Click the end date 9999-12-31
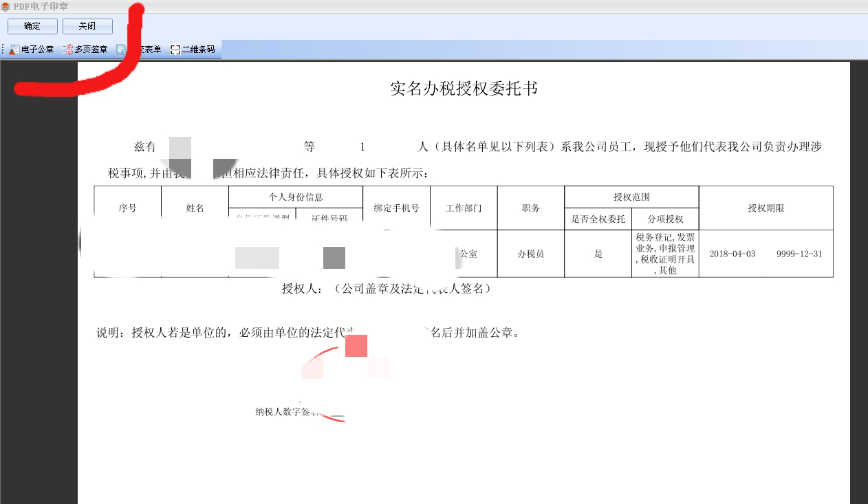This screenshot has width=868, height=504. 799,254
